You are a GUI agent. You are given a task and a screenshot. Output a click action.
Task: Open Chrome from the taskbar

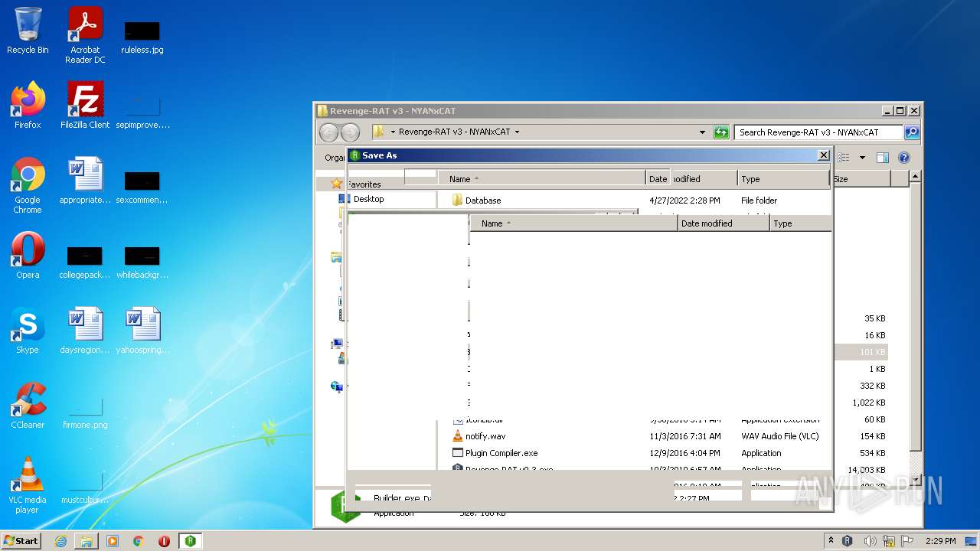139,541
